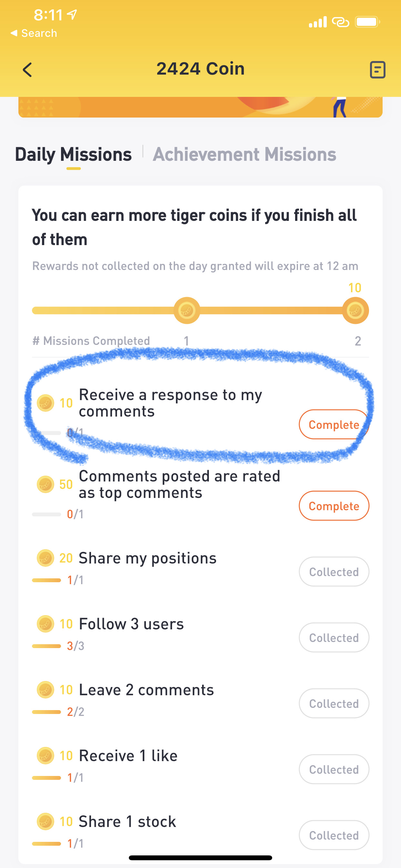401x868 pixels.
Task: Tap Collected button for Leave 2 comments
Action: point(334,703)
